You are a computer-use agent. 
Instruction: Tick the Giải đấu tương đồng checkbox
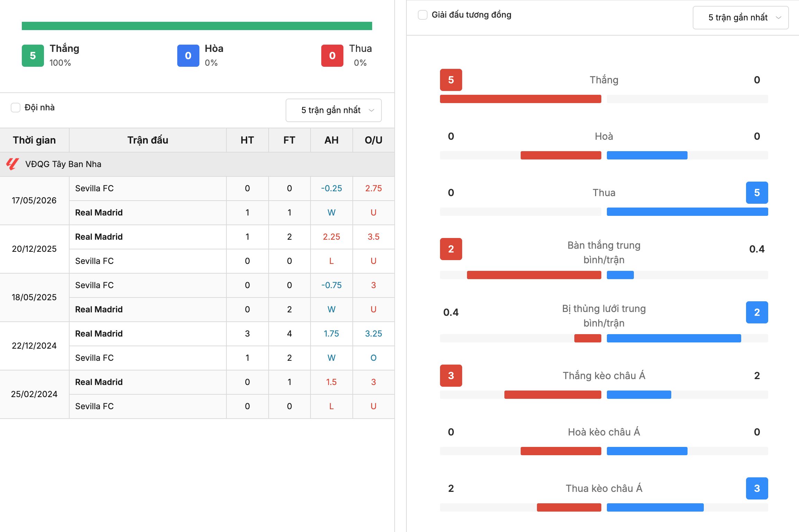[x=423, y=15]
